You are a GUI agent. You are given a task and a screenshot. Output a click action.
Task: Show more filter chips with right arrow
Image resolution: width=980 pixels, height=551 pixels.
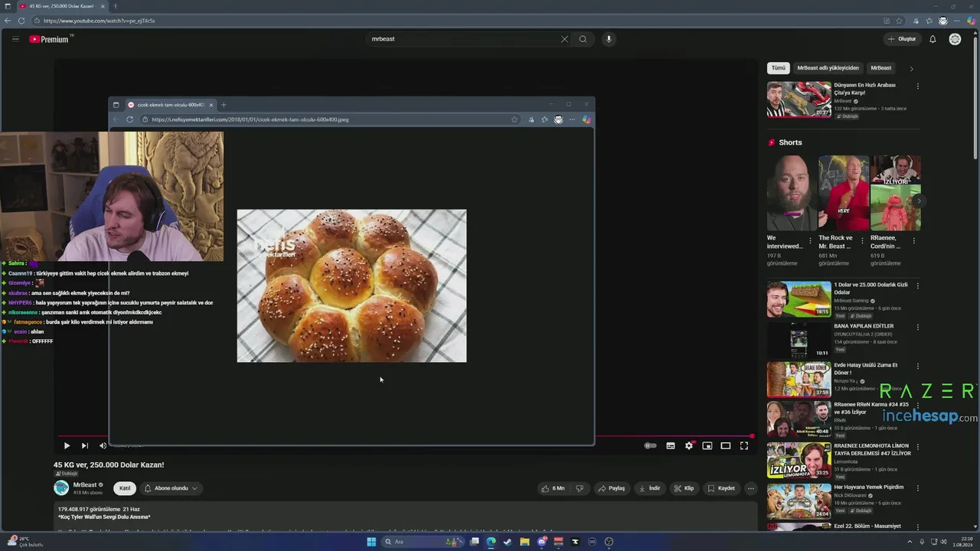[911, 69]
